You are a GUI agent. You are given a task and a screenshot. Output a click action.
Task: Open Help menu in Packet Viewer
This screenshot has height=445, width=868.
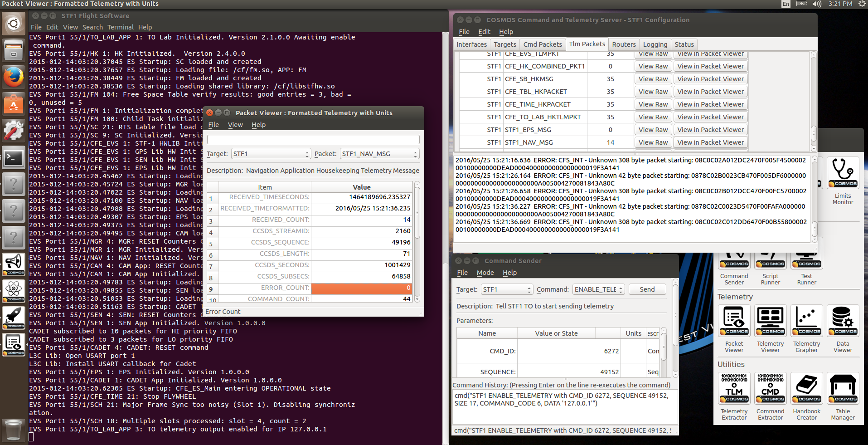coord(259,125)
